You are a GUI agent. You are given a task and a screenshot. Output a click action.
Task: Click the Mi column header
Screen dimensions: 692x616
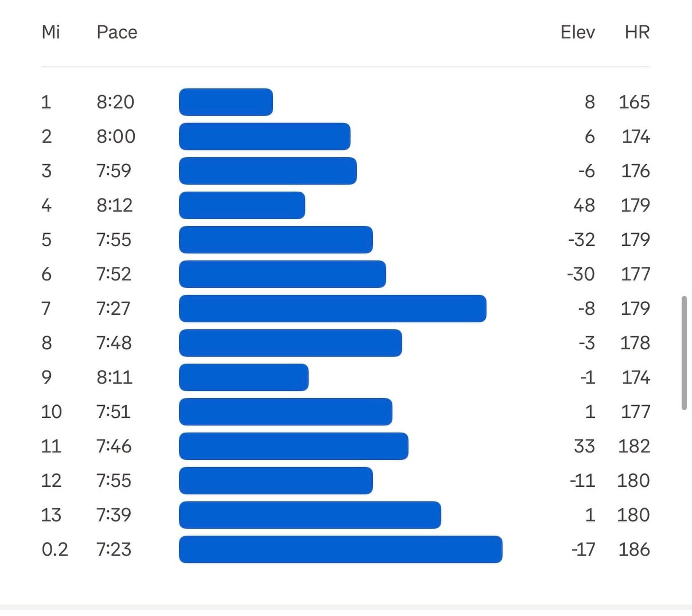pos(51,32)
